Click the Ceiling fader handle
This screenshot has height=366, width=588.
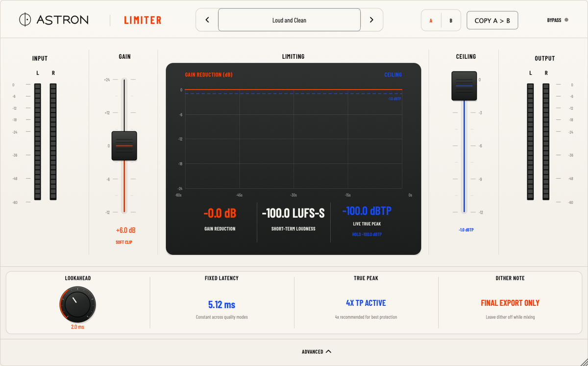464,86
